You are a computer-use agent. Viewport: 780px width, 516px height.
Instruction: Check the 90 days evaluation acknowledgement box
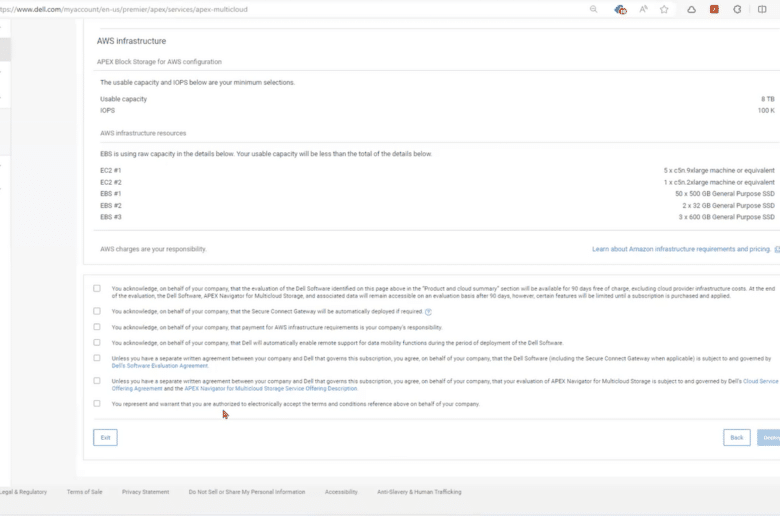pos(97,288)
